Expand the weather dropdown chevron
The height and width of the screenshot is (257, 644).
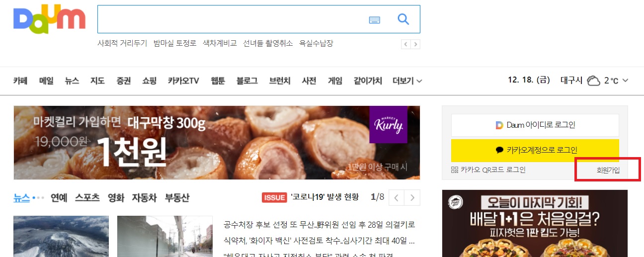pyautogui.click(x=625, y=81)
